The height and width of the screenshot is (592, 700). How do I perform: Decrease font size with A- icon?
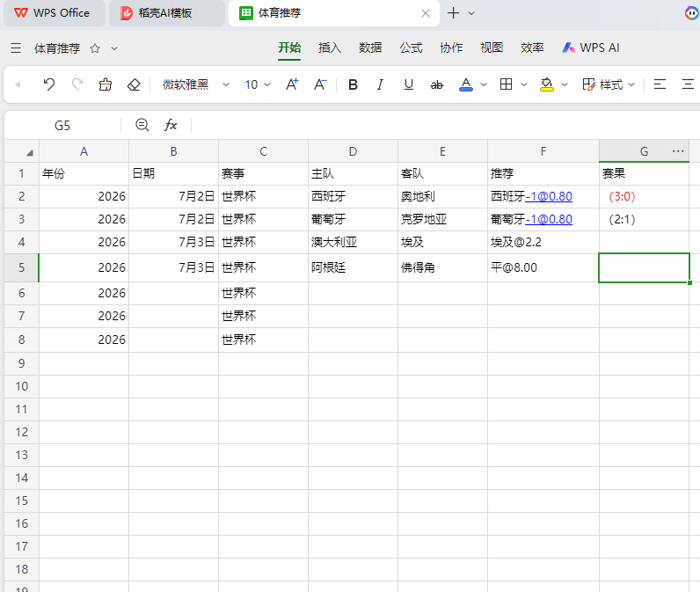320,84
